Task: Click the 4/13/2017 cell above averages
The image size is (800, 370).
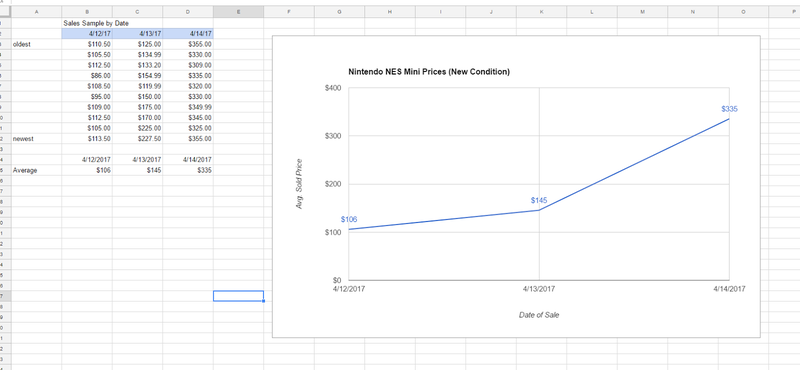Action: (x=137, y=160)
